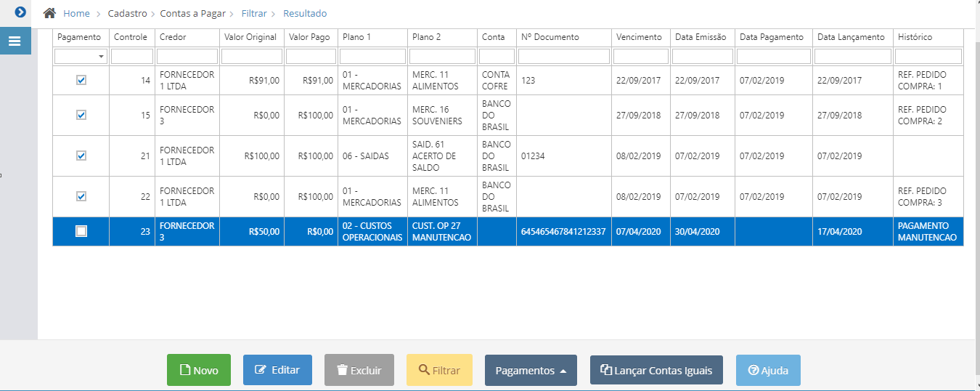Image resolution: width=980 pixels, height=391 pixels.
Task: Sort by the Plano 1 column header
Action: [x=372, y=37]
